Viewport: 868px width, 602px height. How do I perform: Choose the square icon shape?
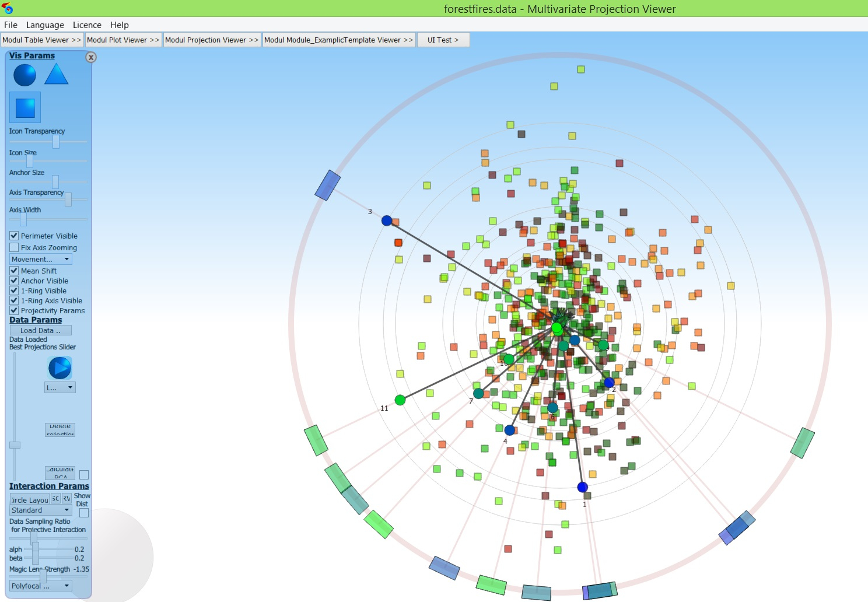[25, 107]
